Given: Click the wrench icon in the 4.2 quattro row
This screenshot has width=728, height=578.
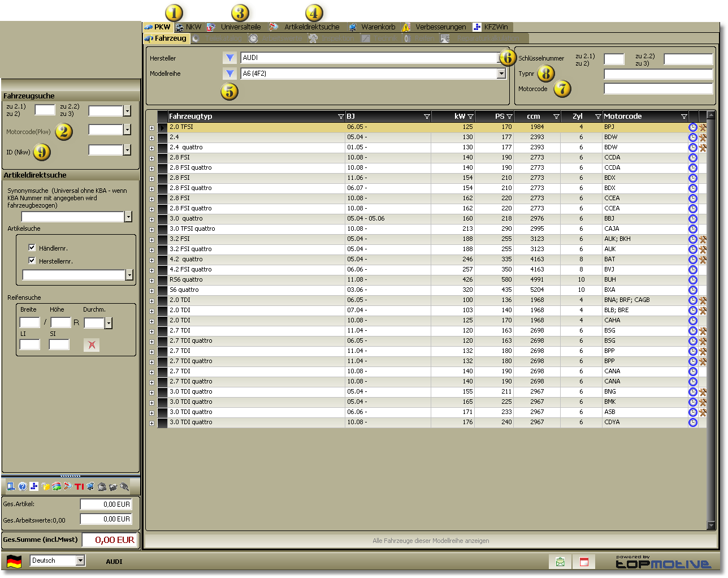Looking at the screenshot, I should pyautogui.click(x=703, y=260).
